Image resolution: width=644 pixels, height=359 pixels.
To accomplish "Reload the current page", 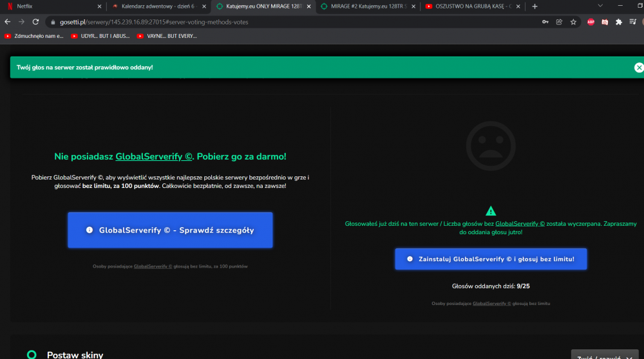I will click(x=35, y=22).
